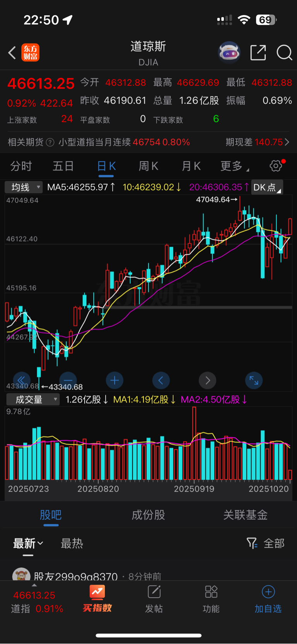The height and width of the screenshot is (644, 297).
Task: Tap the 加自选 plus icon
Action: click(268, 592)
